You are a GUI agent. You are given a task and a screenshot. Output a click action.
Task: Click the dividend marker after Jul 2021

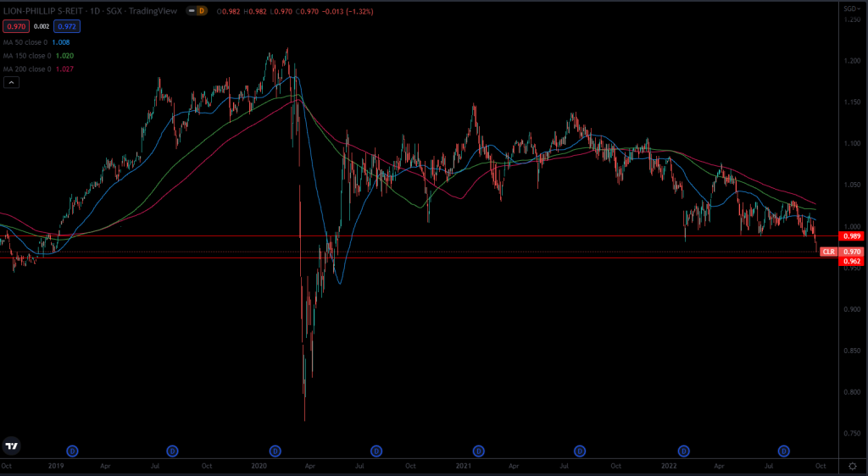pyautogui.click(x=580, y=451)
